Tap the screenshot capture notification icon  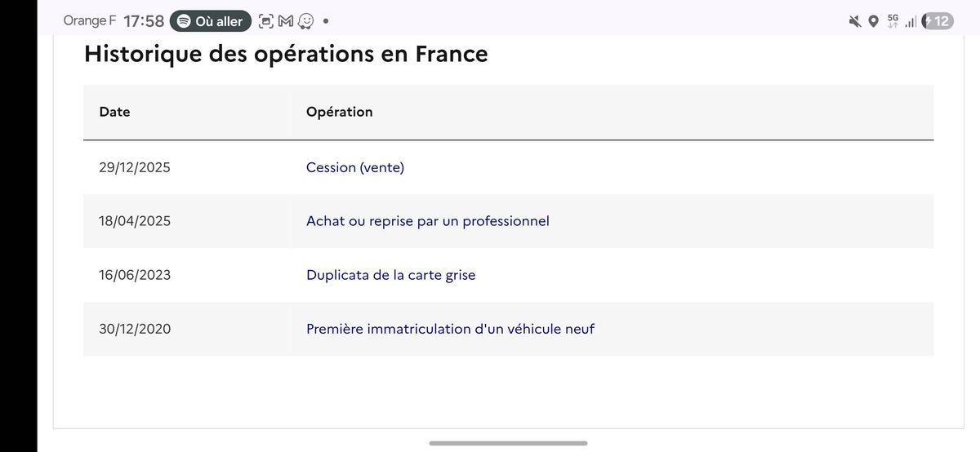[266, 21]
